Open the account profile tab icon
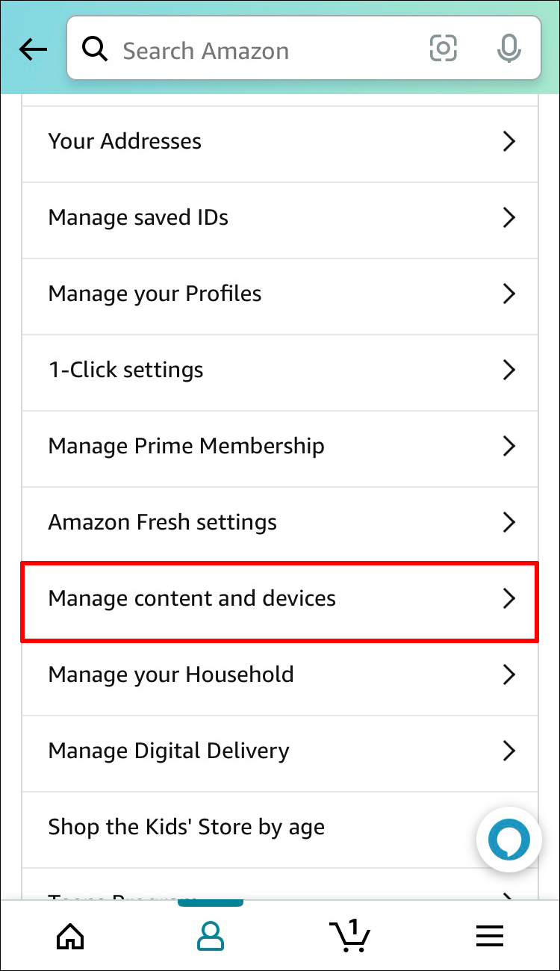This screenshot has height=971, width=560. [x=211, y=934]
